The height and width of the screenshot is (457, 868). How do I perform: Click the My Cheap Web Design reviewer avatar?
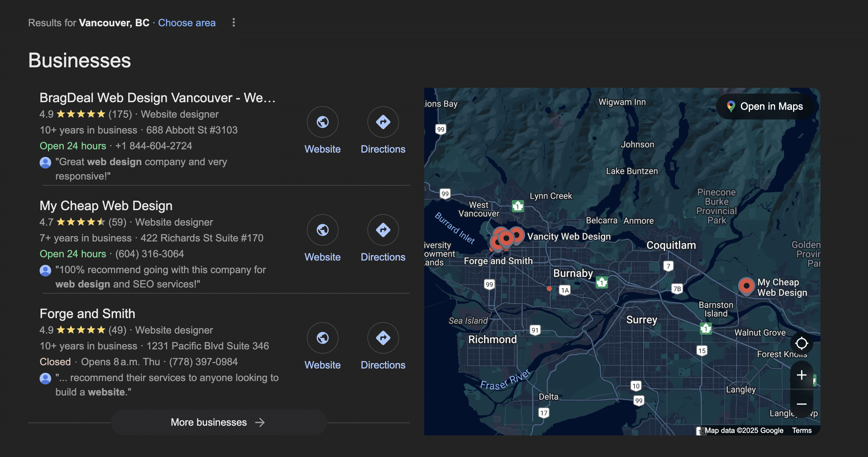(x=45, y=271)
